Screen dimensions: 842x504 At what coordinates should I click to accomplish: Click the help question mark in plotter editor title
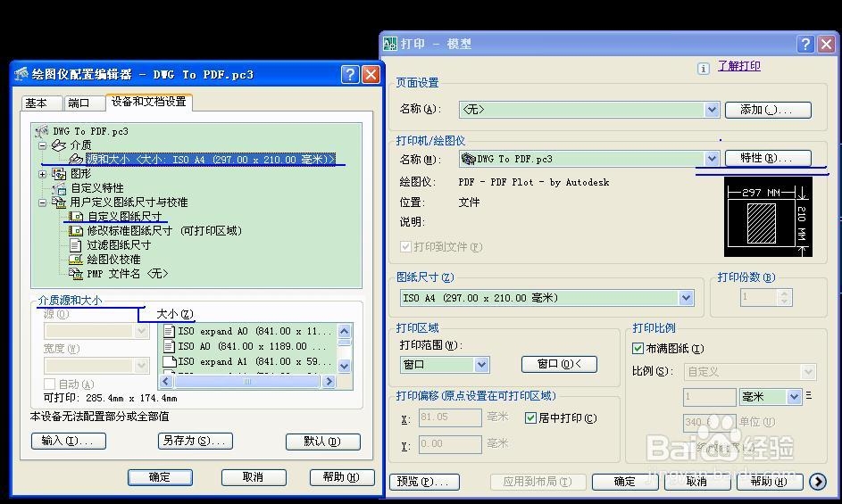pos(350,74)
